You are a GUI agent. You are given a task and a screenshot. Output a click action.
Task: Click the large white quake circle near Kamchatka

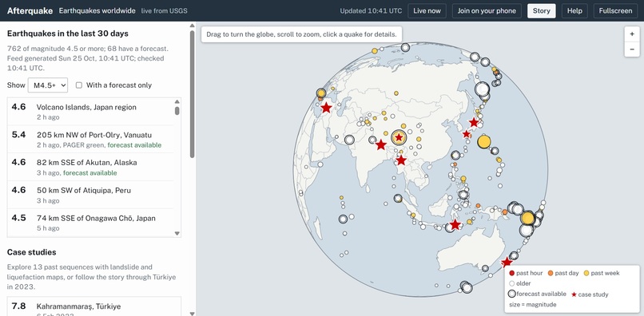(482, 89)
